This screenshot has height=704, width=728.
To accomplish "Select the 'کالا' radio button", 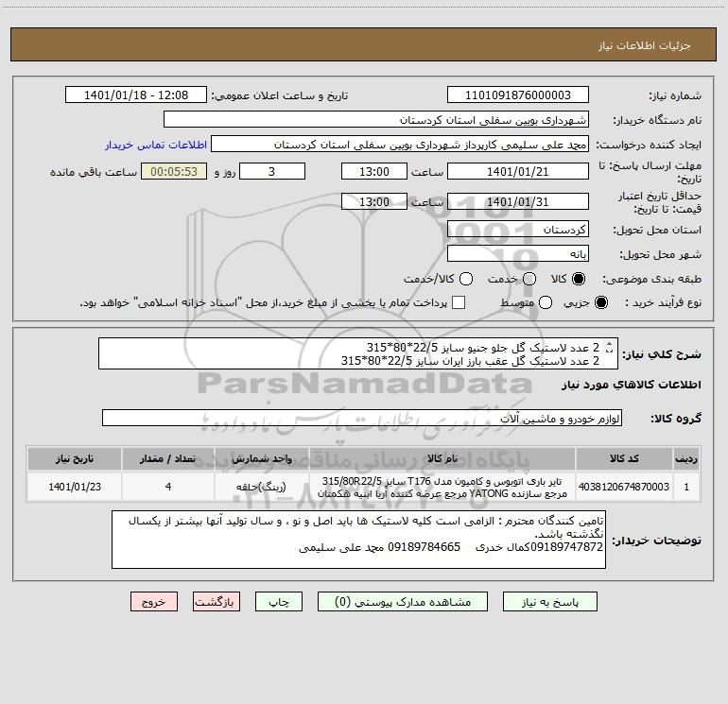I will (579, 279).
